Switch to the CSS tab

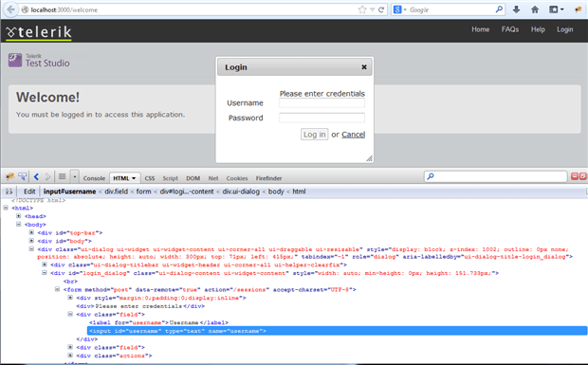pos(150,178)
